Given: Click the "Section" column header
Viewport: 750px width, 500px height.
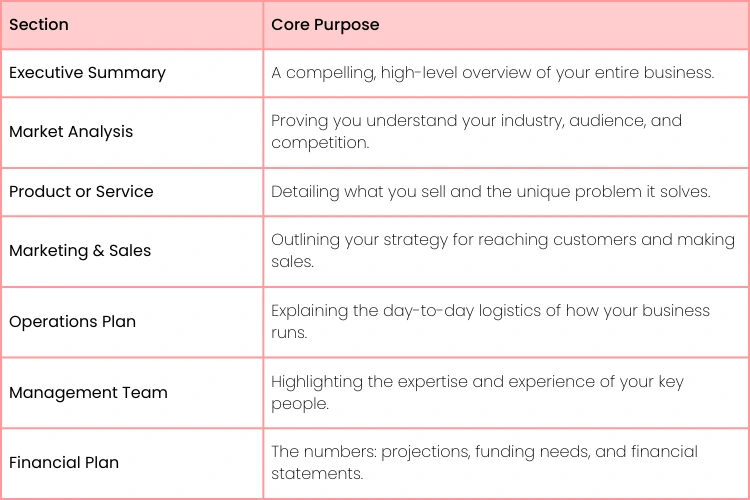Looking at the screenshot, I should click(x=38, y=25).
